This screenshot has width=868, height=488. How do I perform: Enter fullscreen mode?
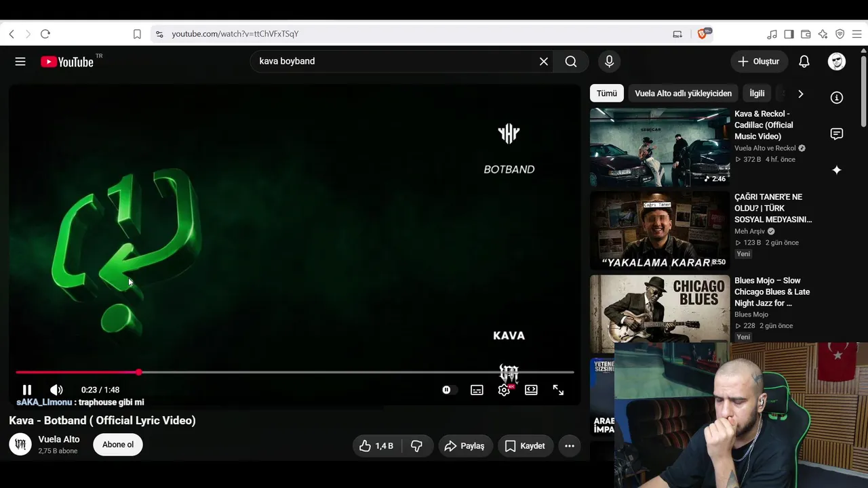pyautogui.click(x=558, y=390)
